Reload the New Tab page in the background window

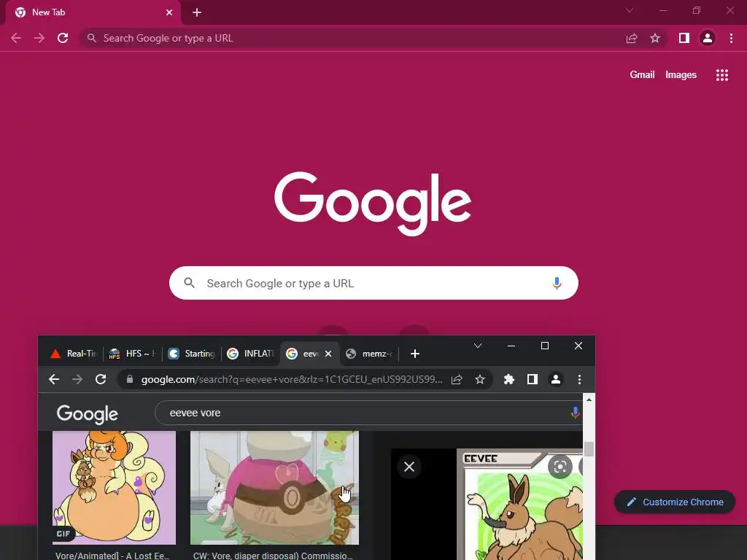[63, 38]
